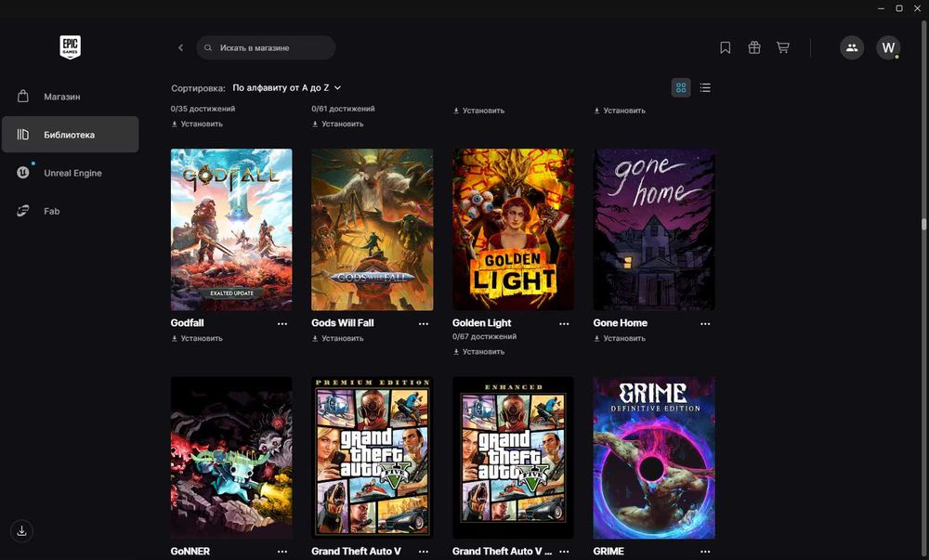Image resolution: width=929 pixels, height=560 pixels.
Task: Open the Godfall cover thumbnail
Action: click(x=231, y=229)
